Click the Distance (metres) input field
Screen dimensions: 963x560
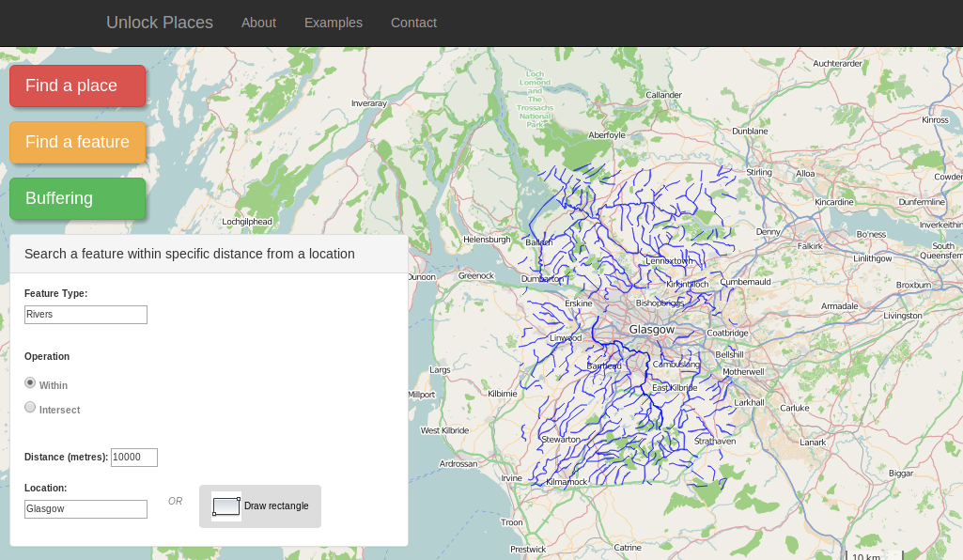click(133, 458)
